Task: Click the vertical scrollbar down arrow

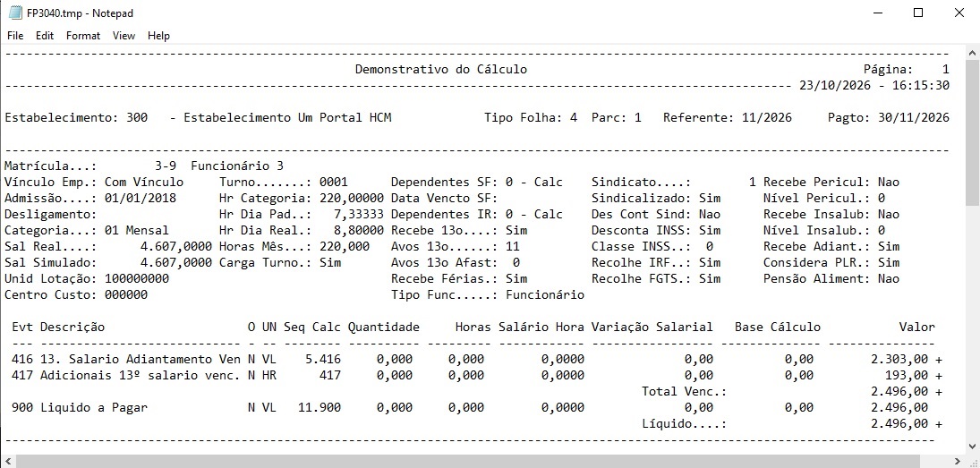Action: tap(973, 447)
